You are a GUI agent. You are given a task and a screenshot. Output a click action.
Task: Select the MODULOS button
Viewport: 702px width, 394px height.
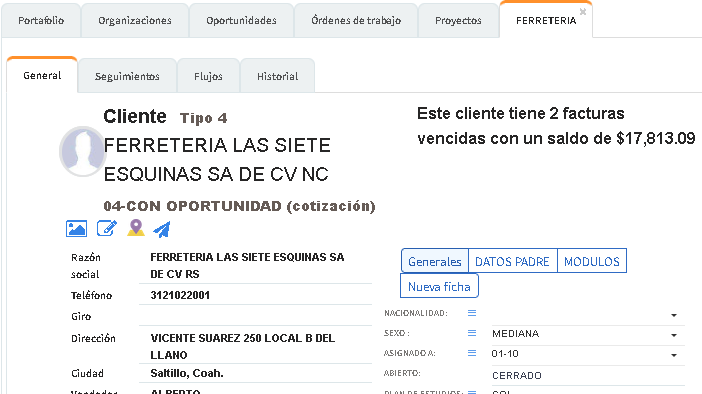[591, 261]
